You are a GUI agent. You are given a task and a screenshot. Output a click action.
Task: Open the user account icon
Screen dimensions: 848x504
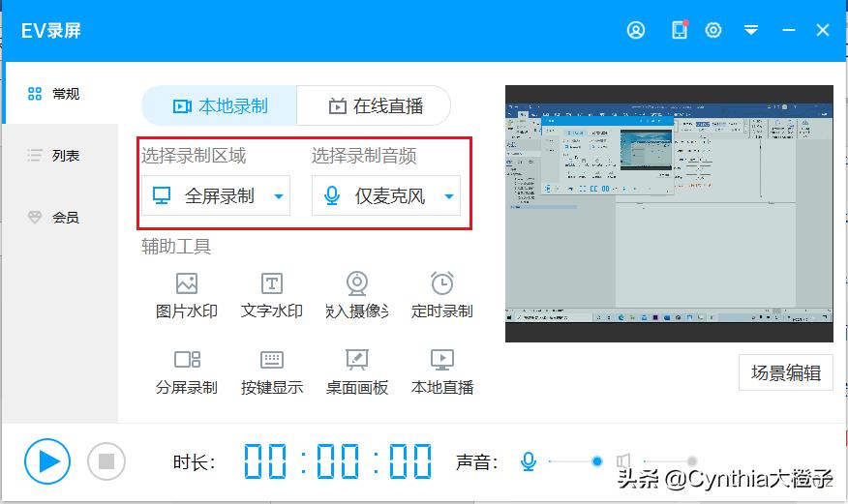tap(636, 30)
